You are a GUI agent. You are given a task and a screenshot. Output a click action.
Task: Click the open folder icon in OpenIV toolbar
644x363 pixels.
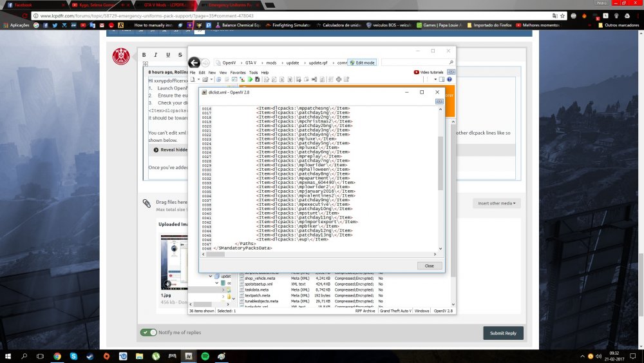pyautogui.click(x=205, y=79)
